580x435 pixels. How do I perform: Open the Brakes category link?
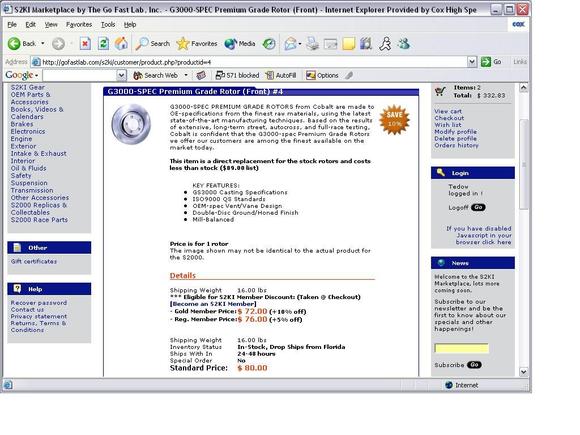tap(22, 124)
